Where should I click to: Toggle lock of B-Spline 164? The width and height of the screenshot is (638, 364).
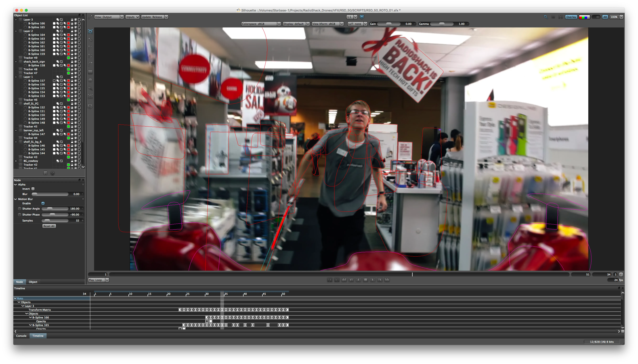72,35
